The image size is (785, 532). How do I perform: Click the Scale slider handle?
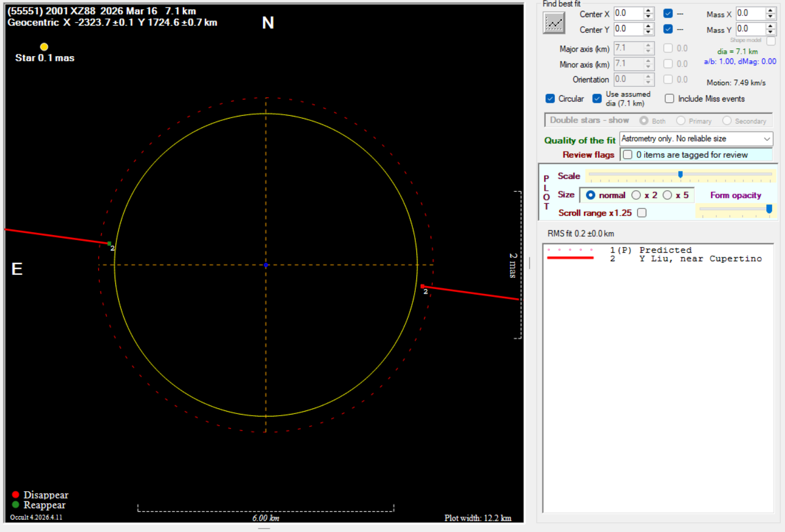click(680, 175)
